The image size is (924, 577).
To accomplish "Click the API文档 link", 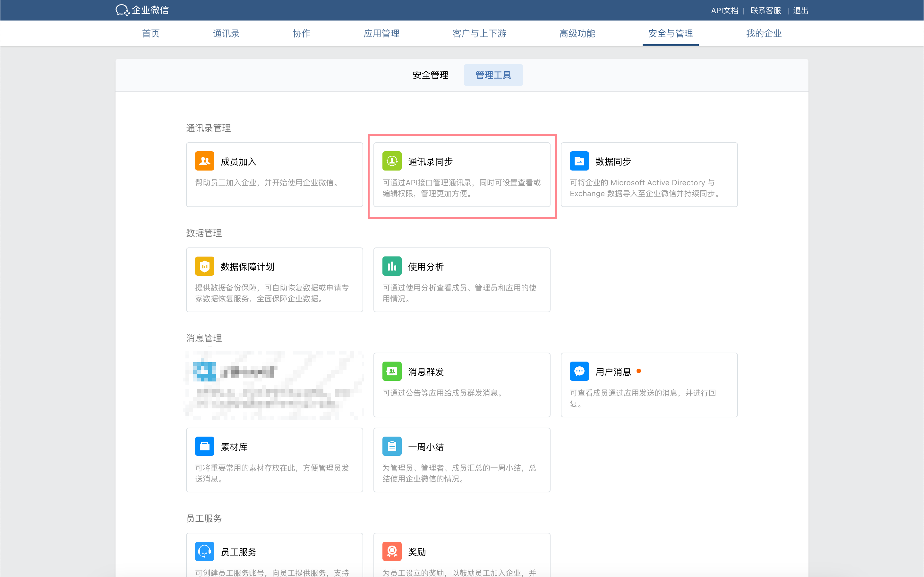I will pyautogui.click(x=724, y=10).
